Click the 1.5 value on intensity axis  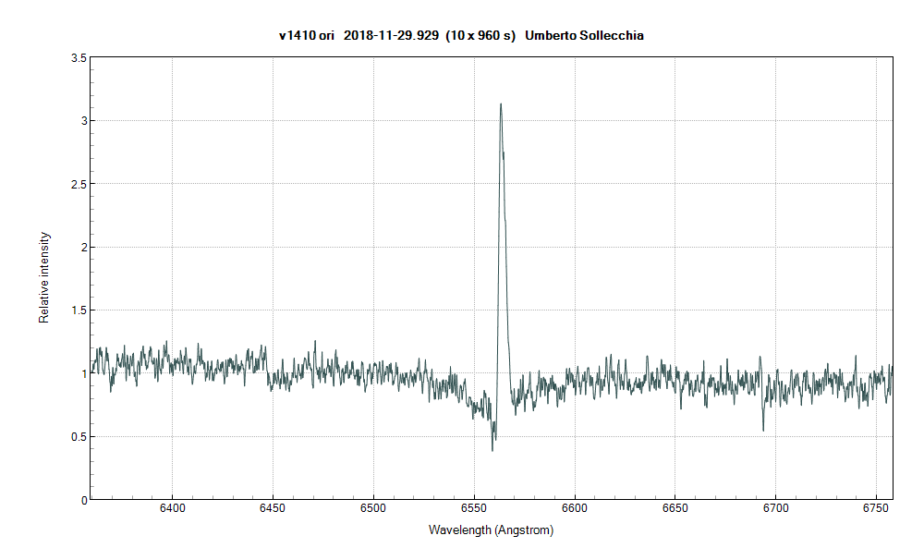[x=79, y=310]
